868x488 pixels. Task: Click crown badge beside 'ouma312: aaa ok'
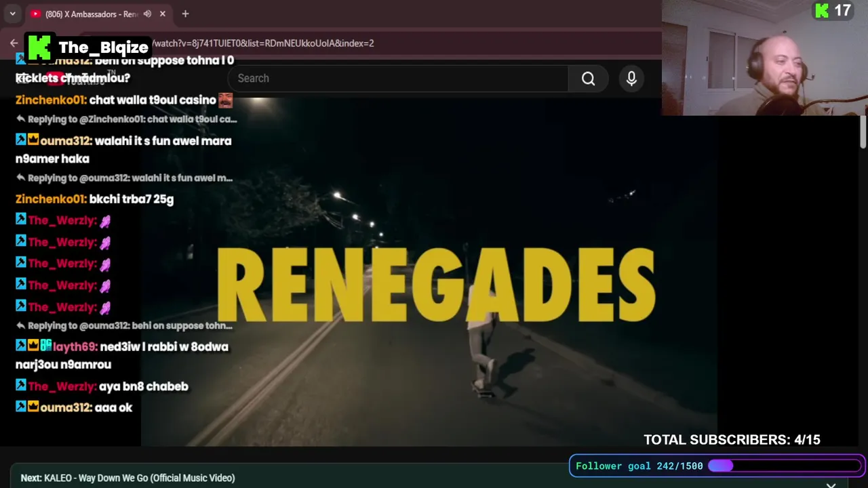coord(33,407)
